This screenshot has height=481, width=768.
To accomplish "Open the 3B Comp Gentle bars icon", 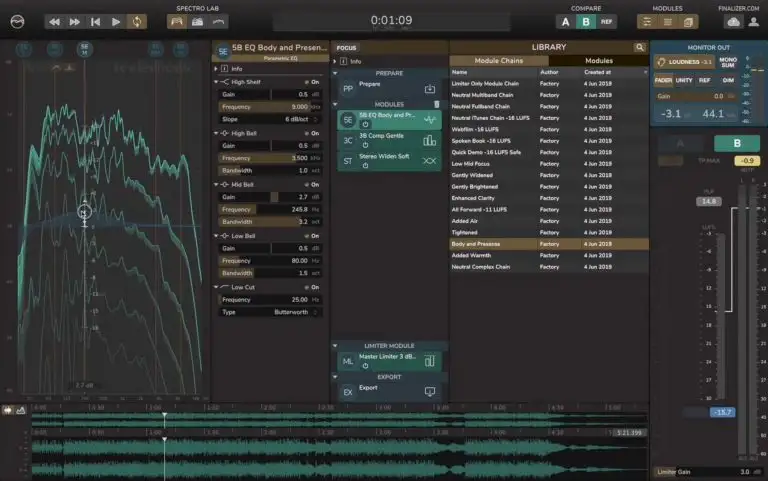I will [x=430, y=141].
